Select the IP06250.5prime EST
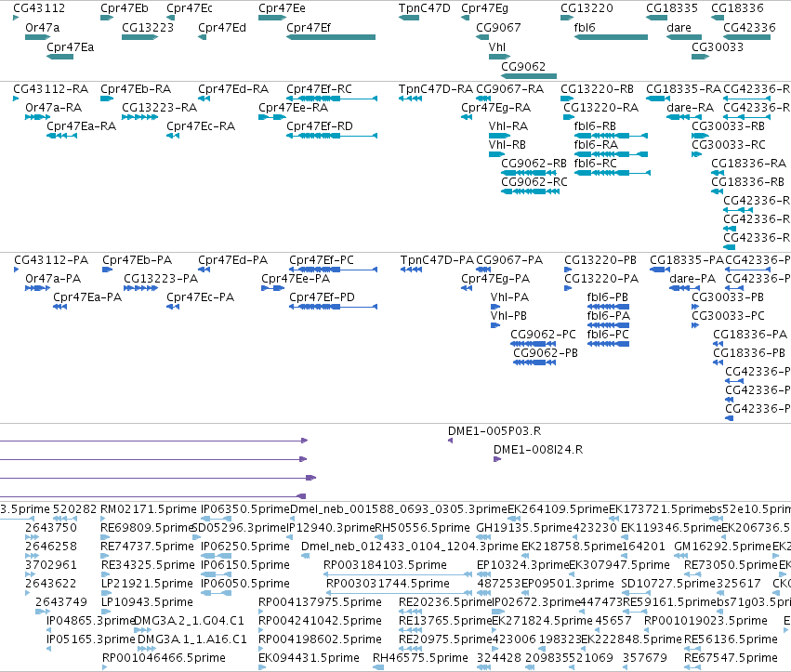Screen dimensions: 791x672 (x=216, y=556)
